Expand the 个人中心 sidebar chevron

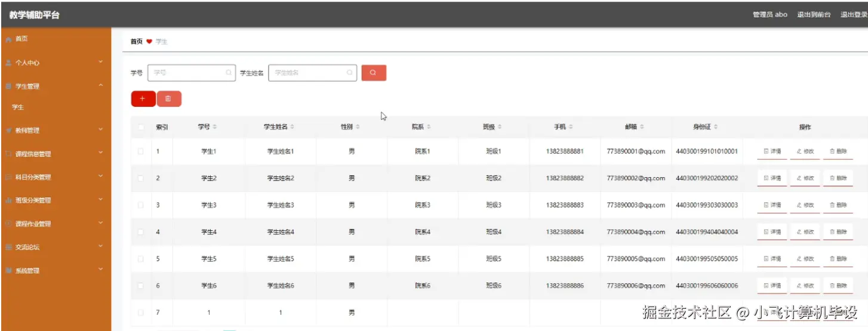(x=101, y=62)
